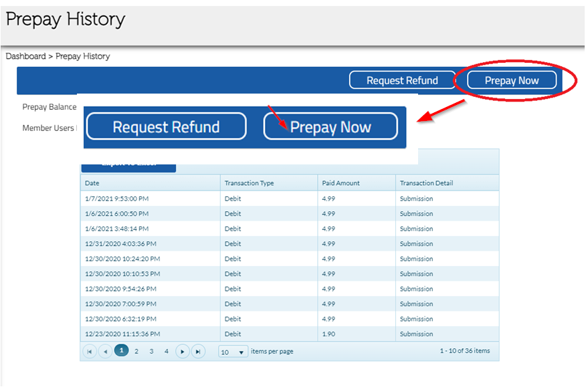Sort by the Paid Amount column header

click(x=340, y=183)
